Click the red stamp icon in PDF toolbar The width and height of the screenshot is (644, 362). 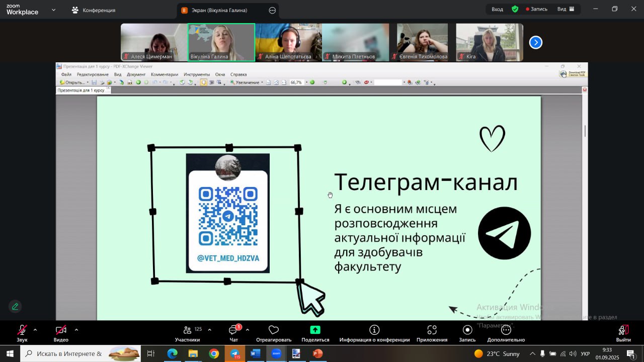[x=366, y=82]
